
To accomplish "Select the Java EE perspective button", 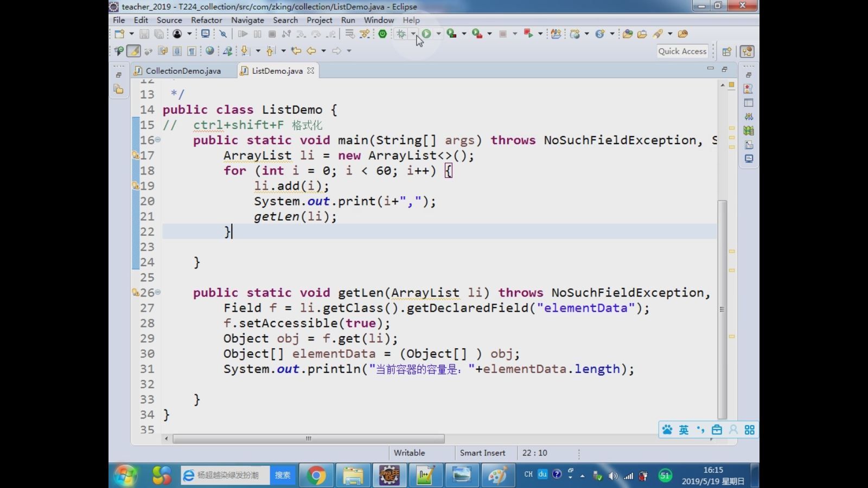I will pos(747,52).
